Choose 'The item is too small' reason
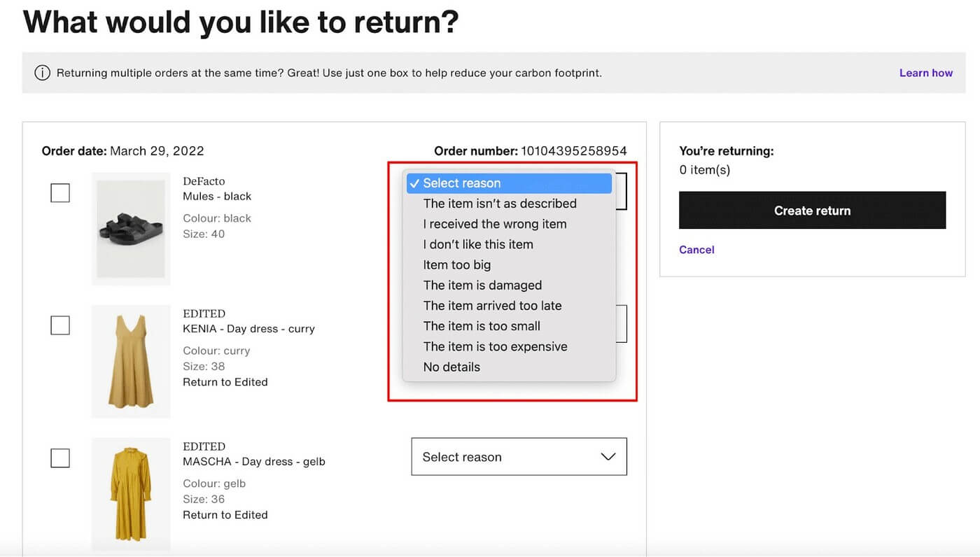 (482, 326)
